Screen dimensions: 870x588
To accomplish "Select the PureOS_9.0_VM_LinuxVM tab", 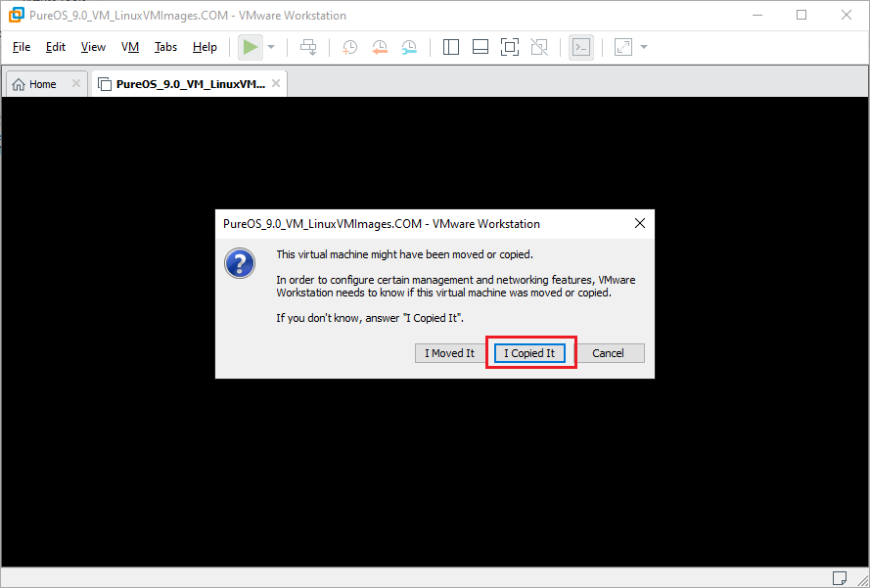I will pos(190,84).
